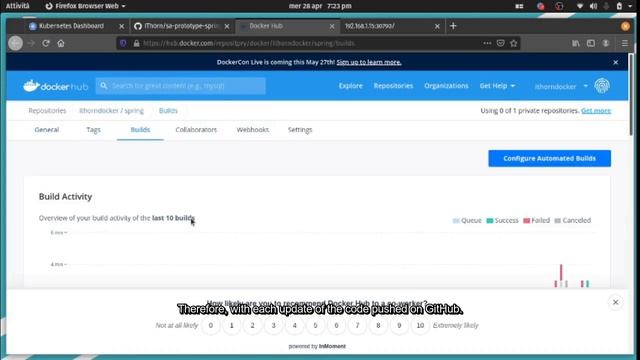Click the Firefox reload page icon
The height and width of the screenshot is (360, 640).
click(x=46, y=43)
